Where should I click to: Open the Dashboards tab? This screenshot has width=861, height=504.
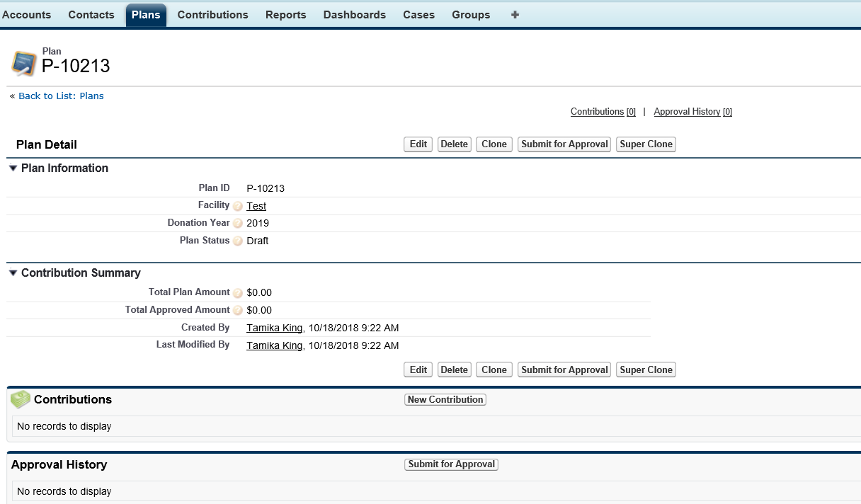[354, 15]
